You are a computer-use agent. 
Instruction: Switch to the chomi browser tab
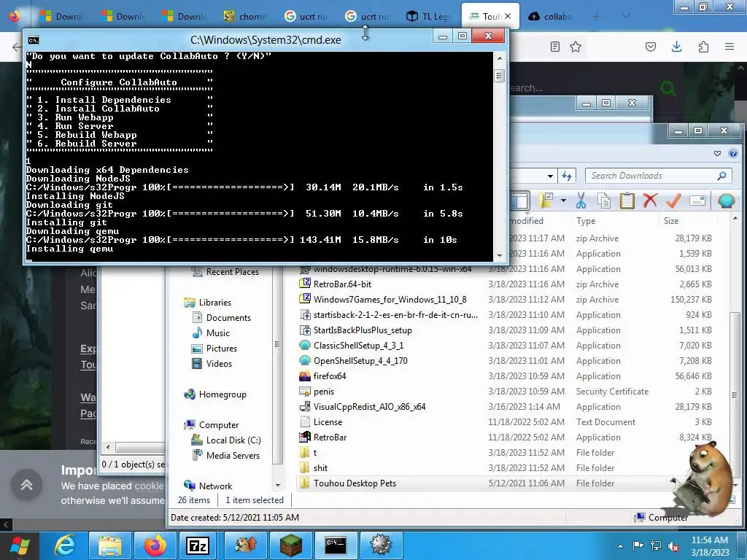(245, 16)
